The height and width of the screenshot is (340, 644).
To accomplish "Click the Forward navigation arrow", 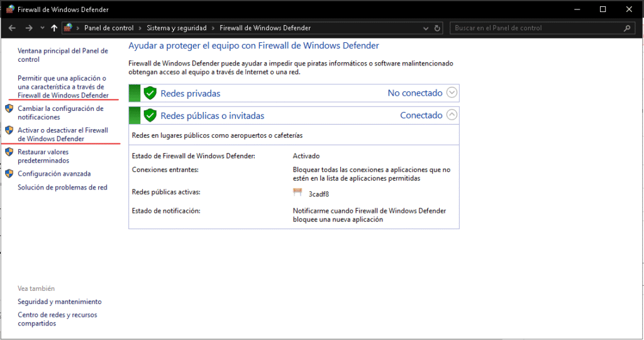I will [28, 28].
